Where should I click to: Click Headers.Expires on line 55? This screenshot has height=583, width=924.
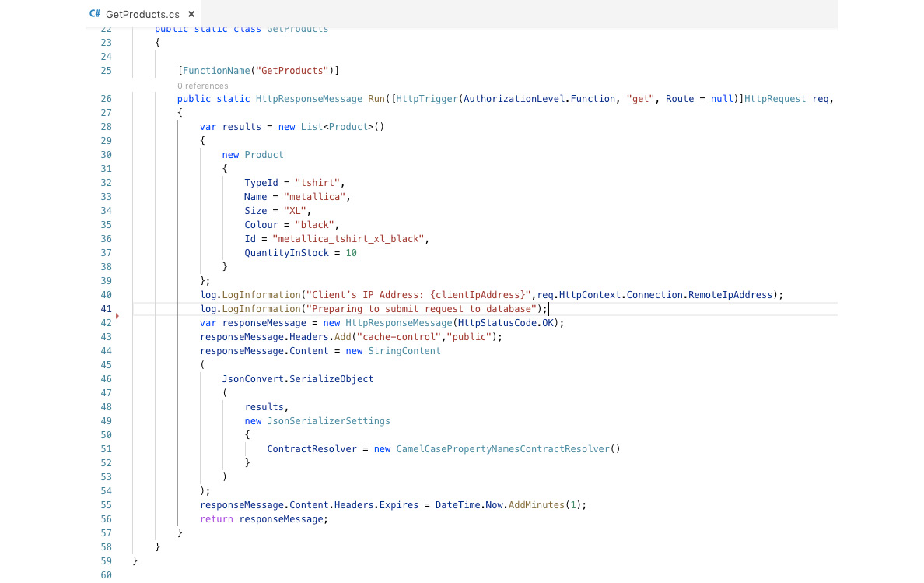click(376, 505)
